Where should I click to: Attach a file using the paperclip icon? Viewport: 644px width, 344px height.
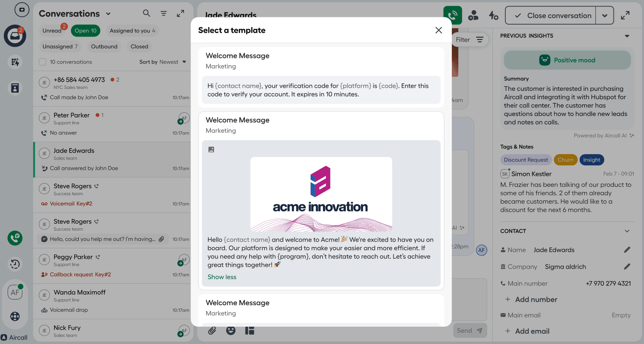(212, 330)
